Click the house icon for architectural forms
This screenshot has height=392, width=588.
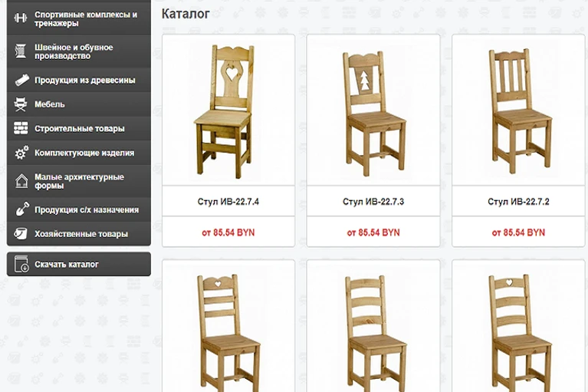[x=21, y=181]
